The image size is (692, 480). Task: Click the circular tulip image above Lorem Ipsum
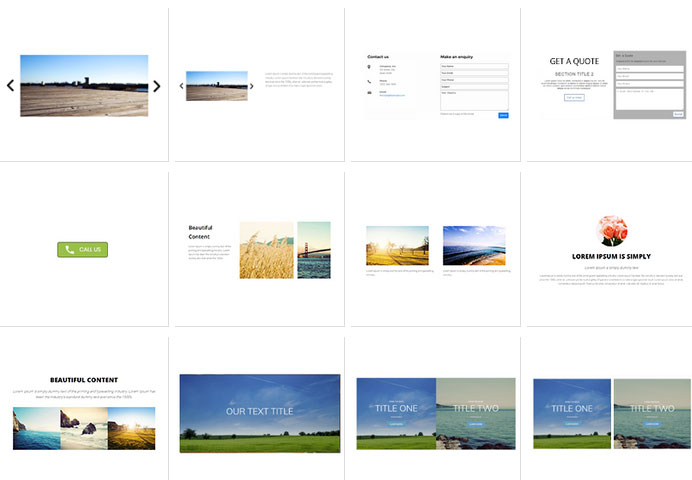click(611, 230)
